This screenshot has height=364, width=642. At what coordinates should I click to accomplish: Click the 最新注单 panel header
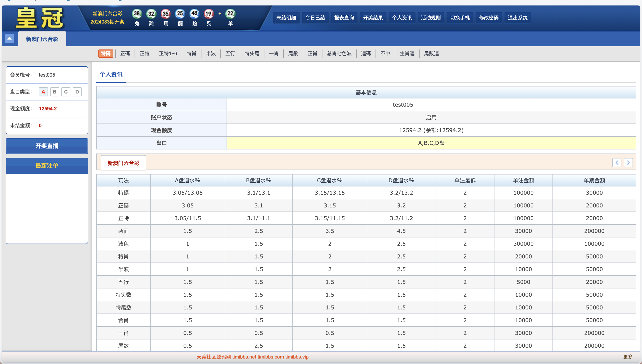(x=47, y=166)
